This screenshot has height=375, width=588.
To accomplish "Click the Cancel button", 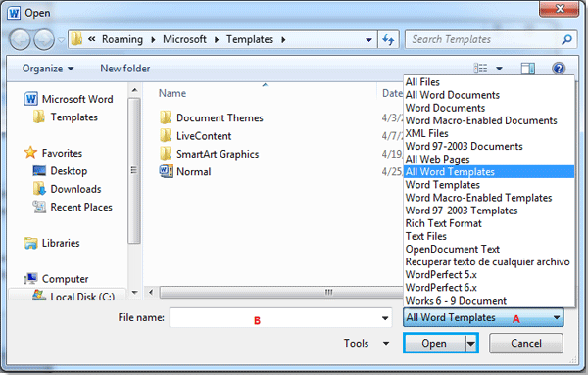I will tap(525, 343).
